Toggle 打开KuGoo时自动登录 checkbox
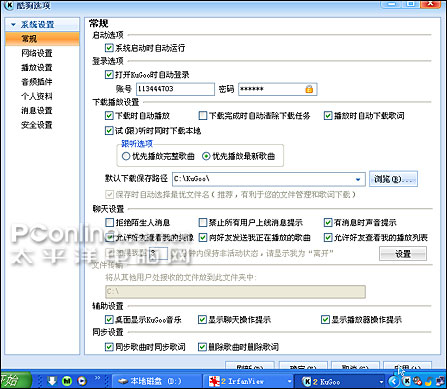 [109, 74]
